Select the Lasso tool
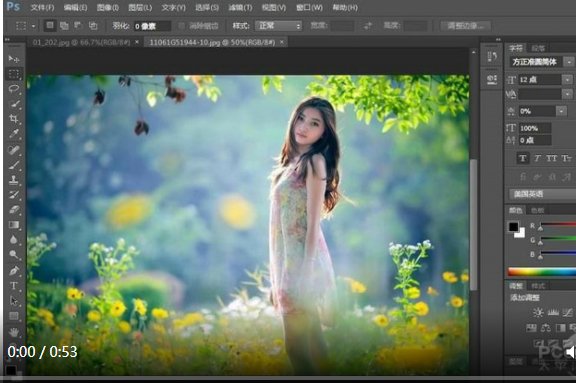576x383 pixels. tap(14, 89)
